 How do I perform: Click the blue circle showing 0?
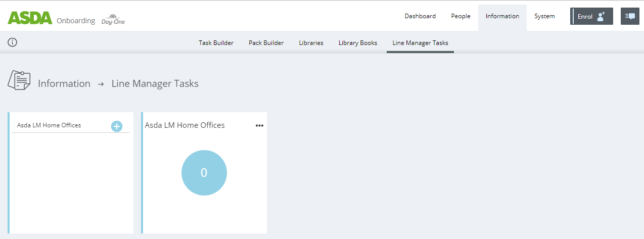tap(204, 173)
